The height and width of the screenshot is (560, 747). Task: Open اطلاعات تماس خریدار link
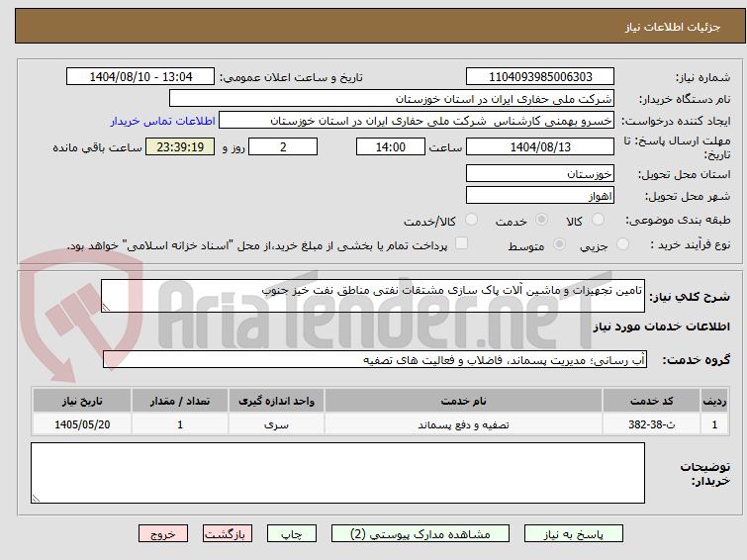coord(163,121)
